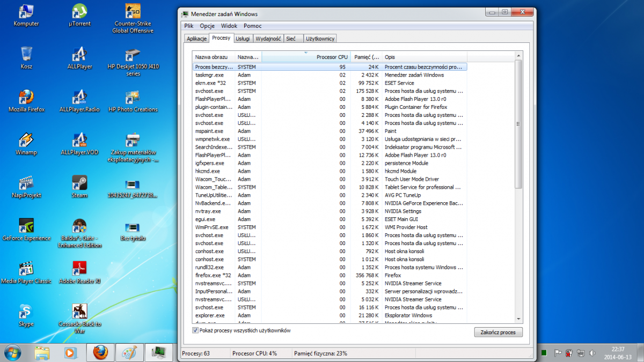Switch to Paint on the taskbar
Image resolution: width=644 pixels, height=362 pixels.
click(x=129, y=352)
